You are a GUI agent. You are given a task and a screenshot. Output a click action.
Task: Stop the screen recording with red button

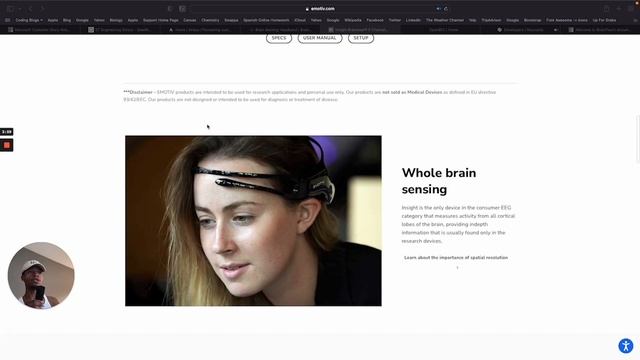(7, 145)
